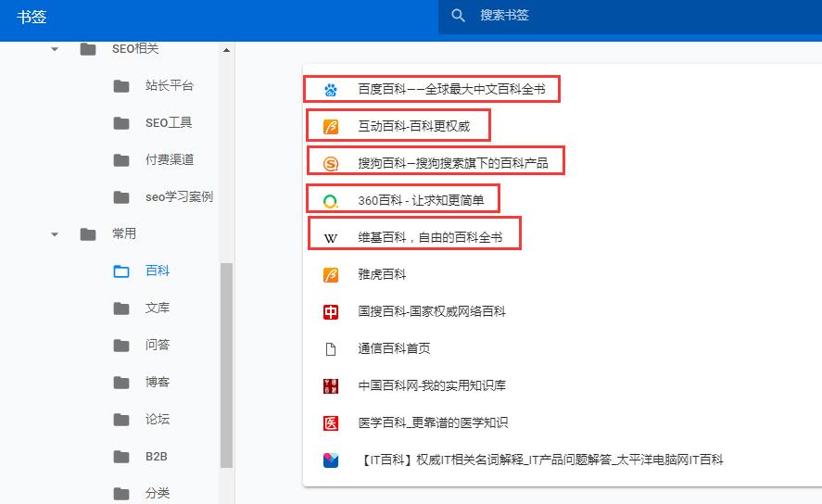Open bookmark 互动百科-百科更权威
Screen dimensions: 822x504
tap(414, 126)
